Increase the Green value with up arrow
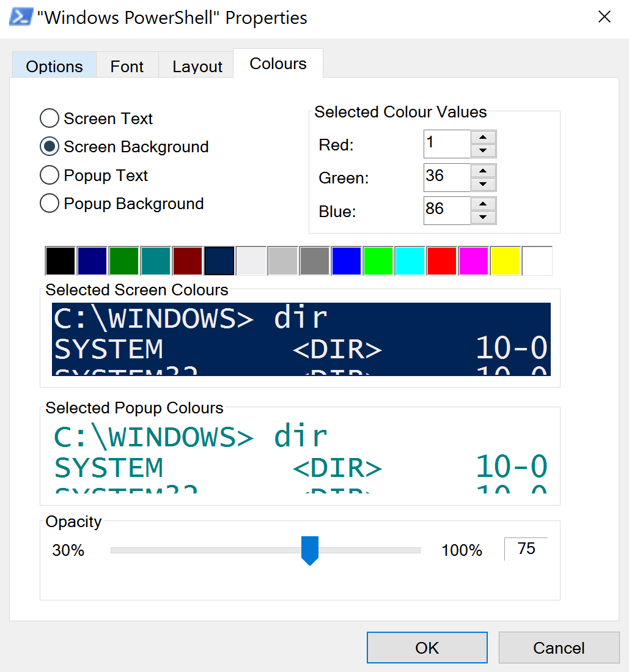Screen dimensions: 629x672 pos(483,171)
